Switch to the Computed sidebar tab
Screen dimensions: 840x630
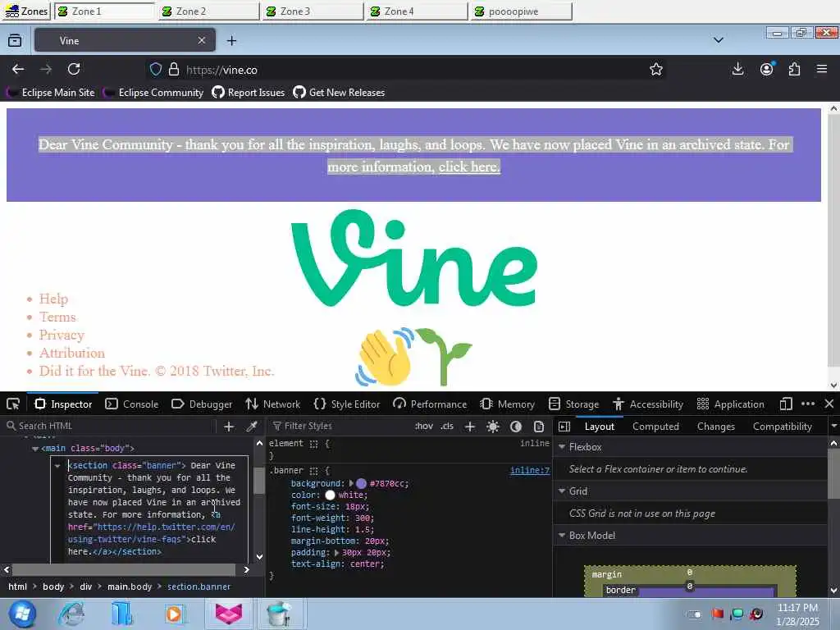(x=655, y=427)
